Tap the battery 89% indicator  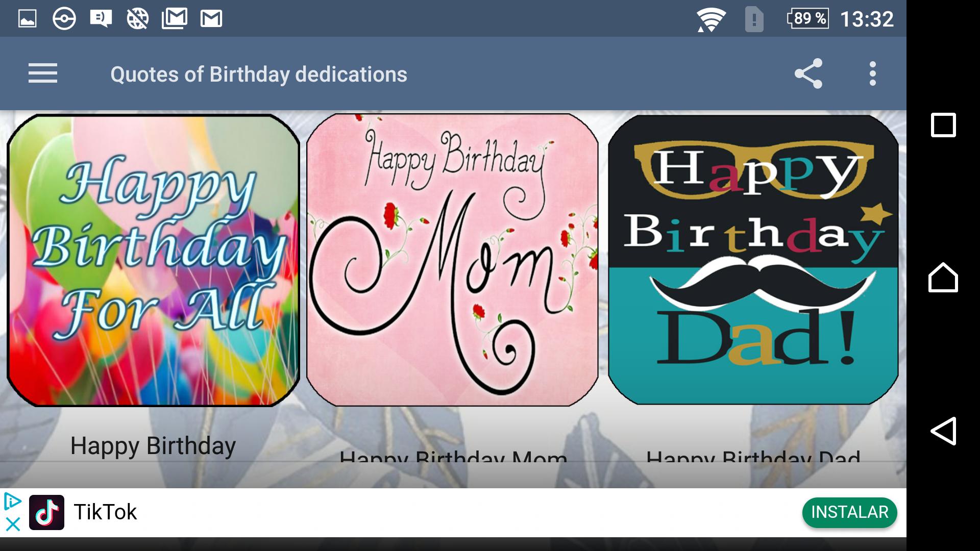[808, 19]
